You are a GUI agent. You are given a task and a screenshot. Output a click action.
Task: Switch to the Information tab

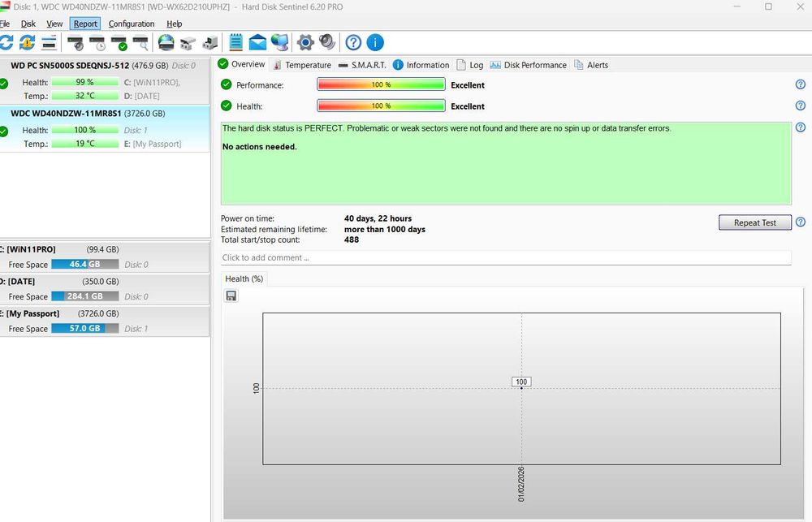coord(421,65)
